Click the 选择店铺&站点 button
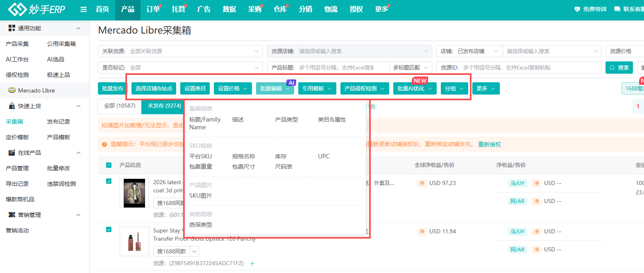Image resolution: width=644 pixels, height=273 pixels. click(x=154, y=88)
